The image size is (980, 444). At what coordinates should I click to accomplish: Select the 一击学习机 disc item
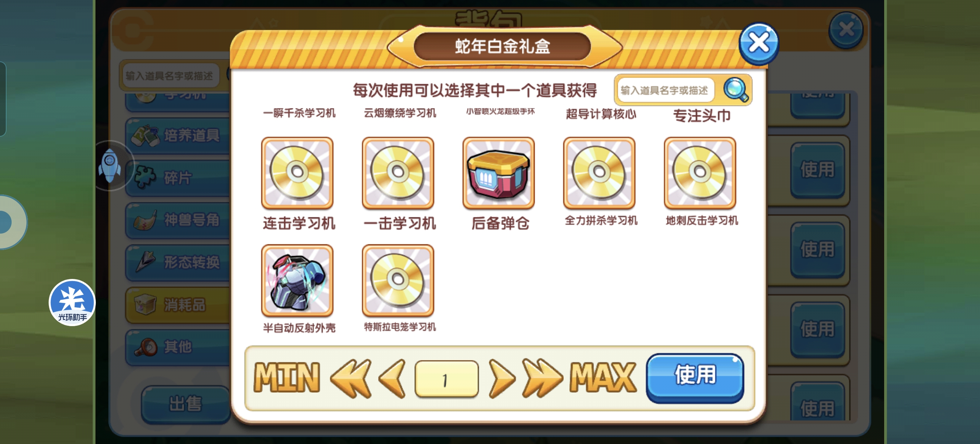(398, 173)
